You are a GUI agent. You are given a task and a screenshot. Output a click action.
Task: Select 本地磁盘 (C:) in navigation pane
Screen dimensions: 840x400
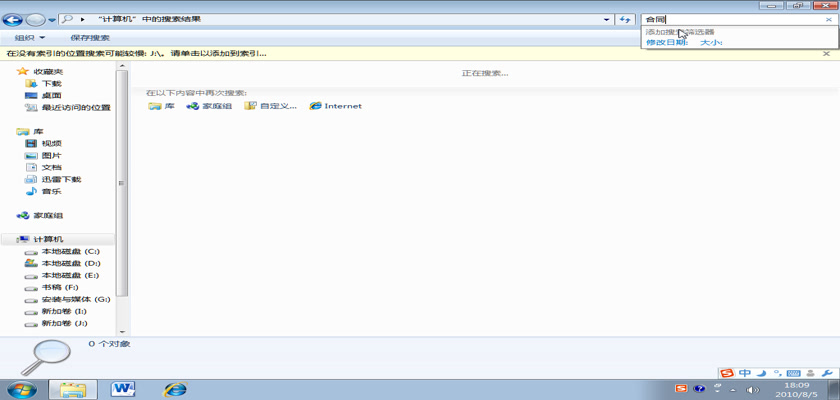[x=70, y=251]
